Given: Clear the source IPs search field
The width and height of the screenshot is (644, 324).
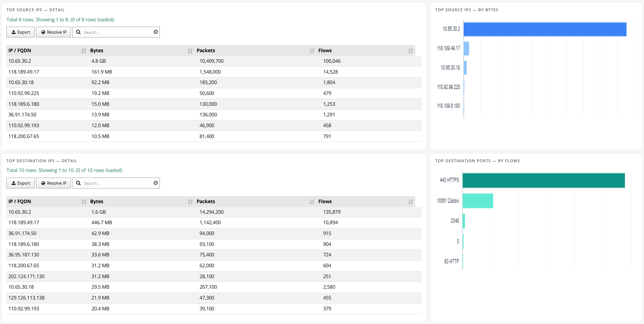Looking at the screenshot, I should pos(156,32).
